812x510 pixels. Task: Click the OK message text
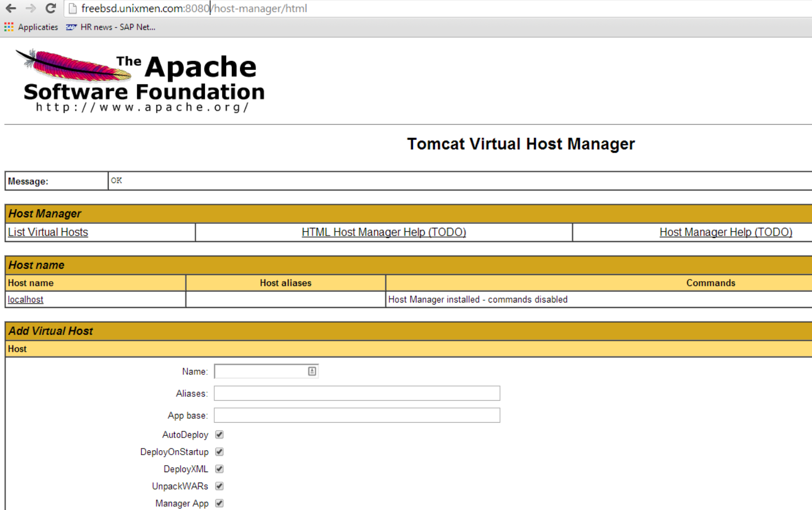116,181
